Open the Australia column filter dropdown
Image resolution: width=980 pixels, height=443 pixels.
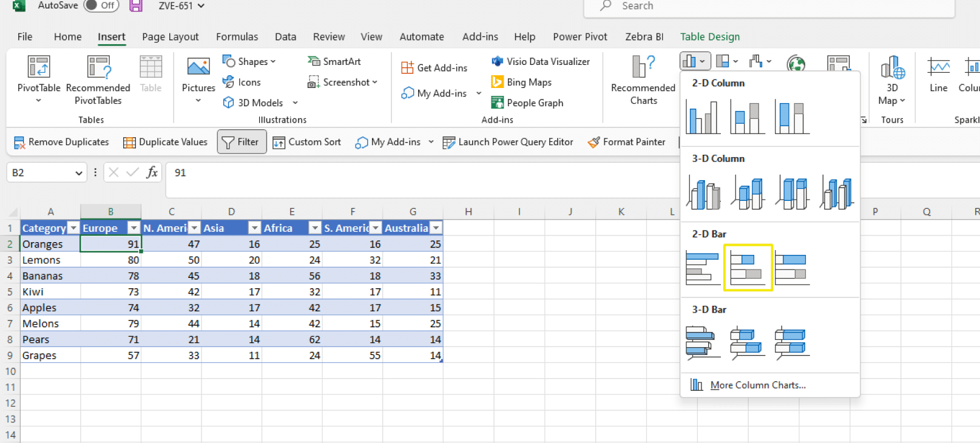click(x=436, y=228)
